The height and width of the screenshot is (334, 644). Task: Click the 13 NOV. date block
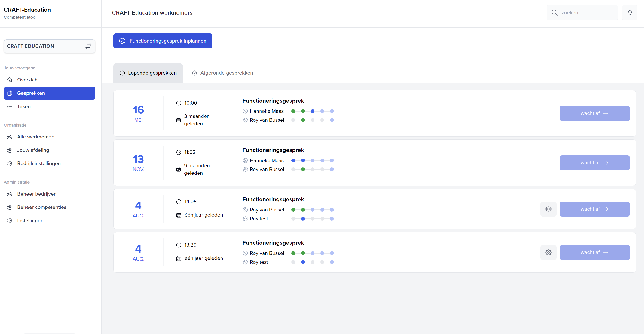(x=138, y=163)
